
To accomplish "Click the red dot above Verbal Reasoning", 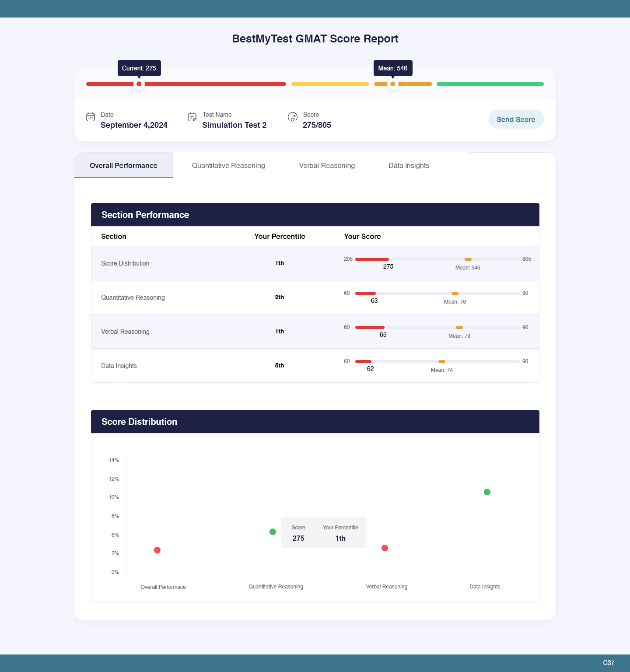I will tap(385, 548).
